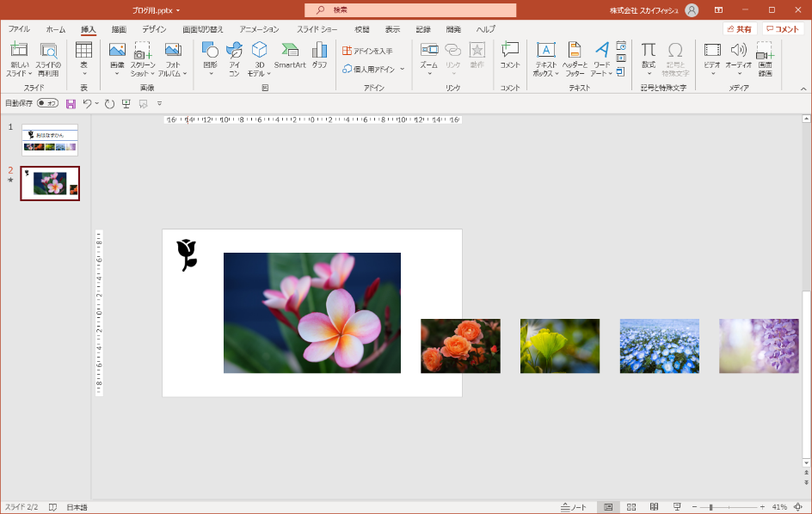Expand the ビデオ video dropdown

coord(712,74)
